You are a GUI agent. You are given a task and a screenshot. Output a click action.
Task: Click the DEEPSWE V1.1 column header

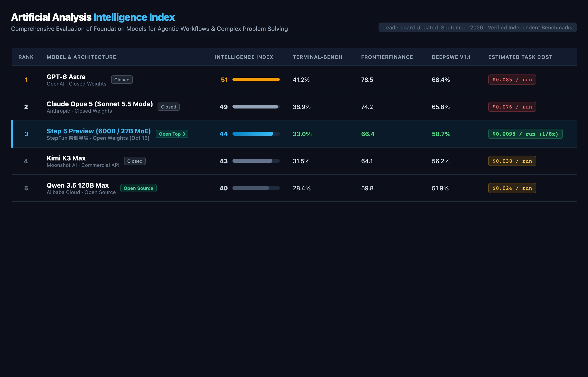click(x=451, y=57)
